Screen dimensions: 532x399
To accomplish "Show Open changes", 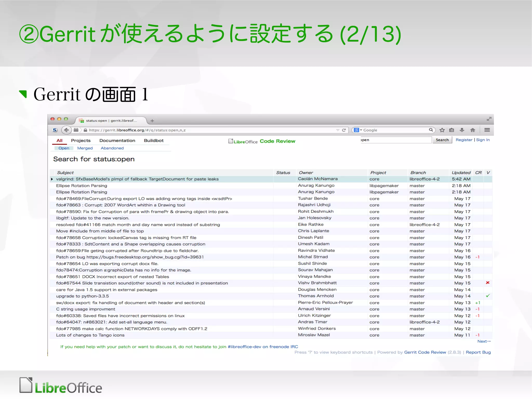I will [64, 148].
